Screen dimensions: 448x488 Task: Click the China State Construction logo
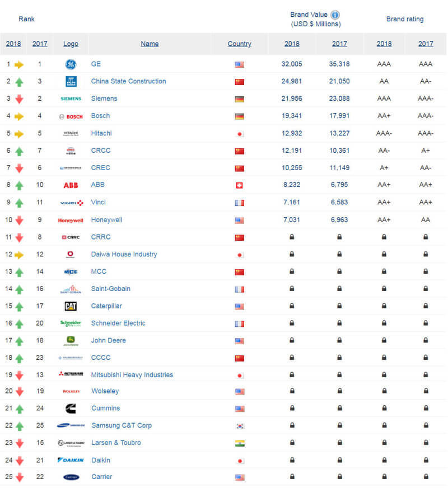71,82
